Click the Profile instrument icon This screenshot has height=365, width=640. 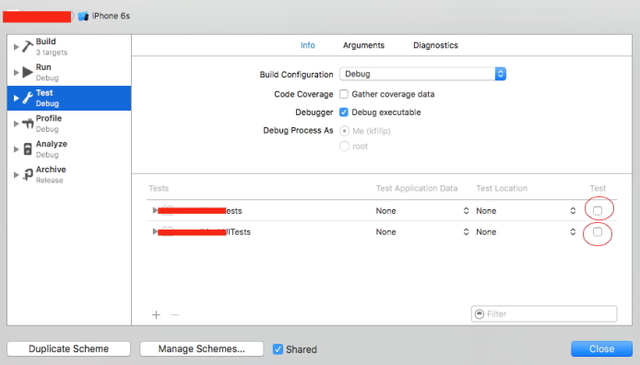click(27, 123)
